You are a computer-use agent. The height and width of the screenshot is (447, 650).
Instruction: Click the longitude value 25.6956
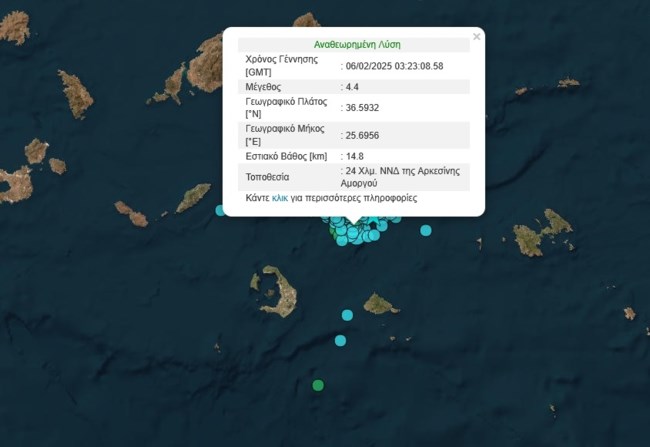click(x=361, y=135)
